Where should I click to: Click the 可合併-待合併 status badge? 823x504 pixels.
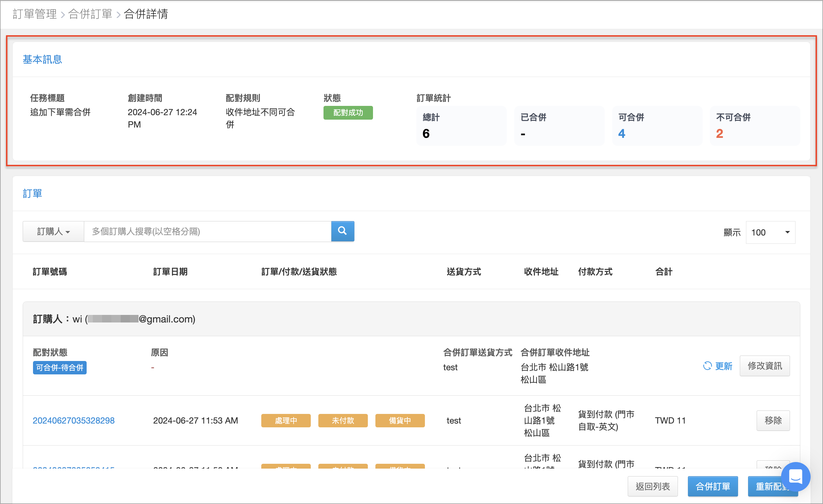tap(60, 368)
